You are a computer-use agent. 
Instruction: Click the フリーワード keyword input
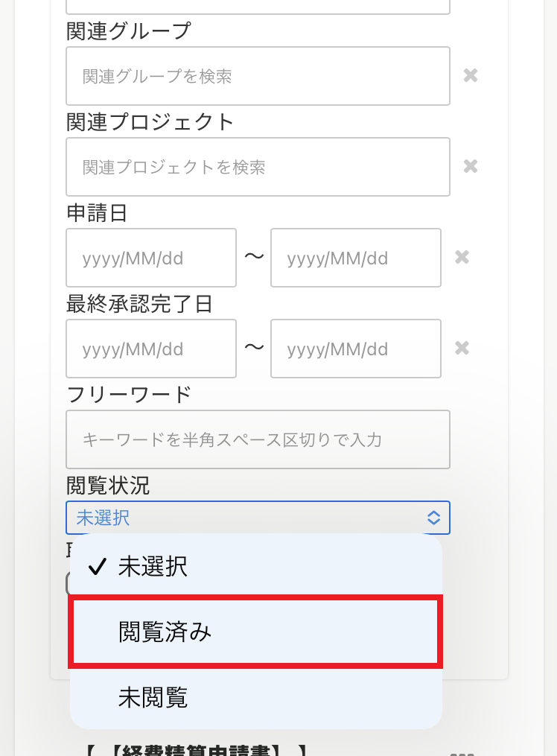258,439
